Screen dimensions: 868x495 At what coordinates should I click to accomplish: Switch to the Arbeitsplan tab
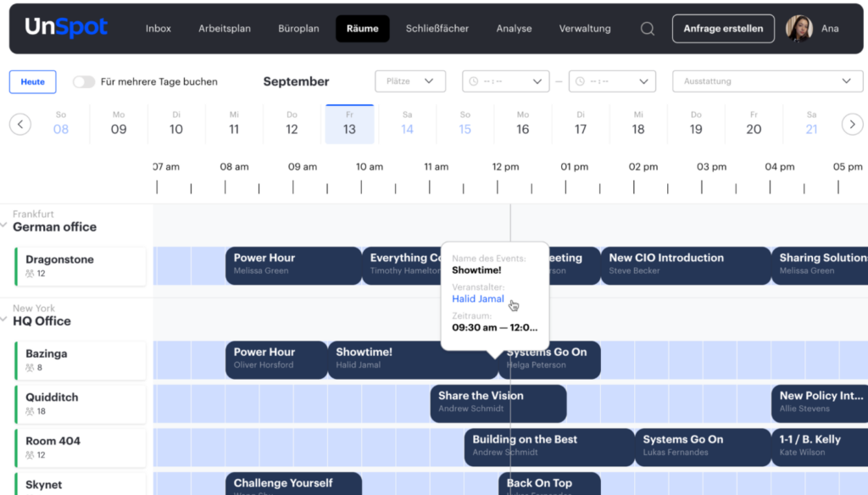(x=225, y=29)
